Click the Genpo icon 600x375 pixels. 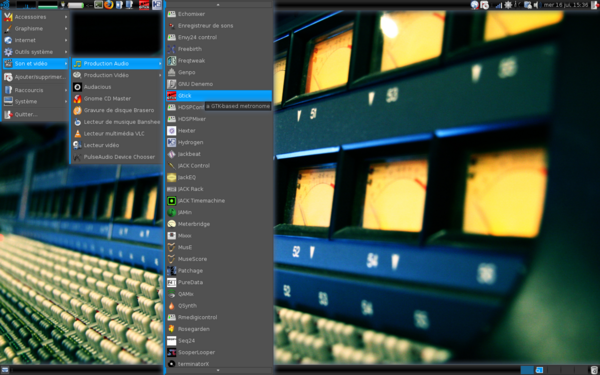[x=171, y=72]
